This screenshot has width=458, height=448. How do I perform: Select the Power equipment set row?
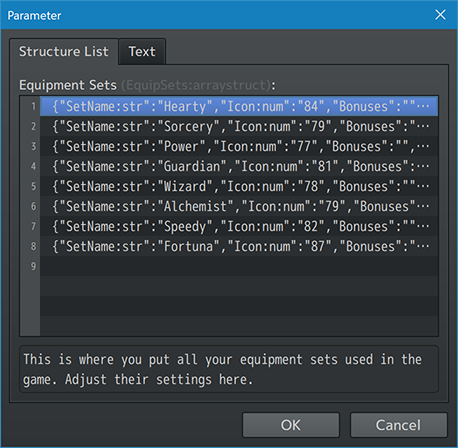tap(239, 146)
